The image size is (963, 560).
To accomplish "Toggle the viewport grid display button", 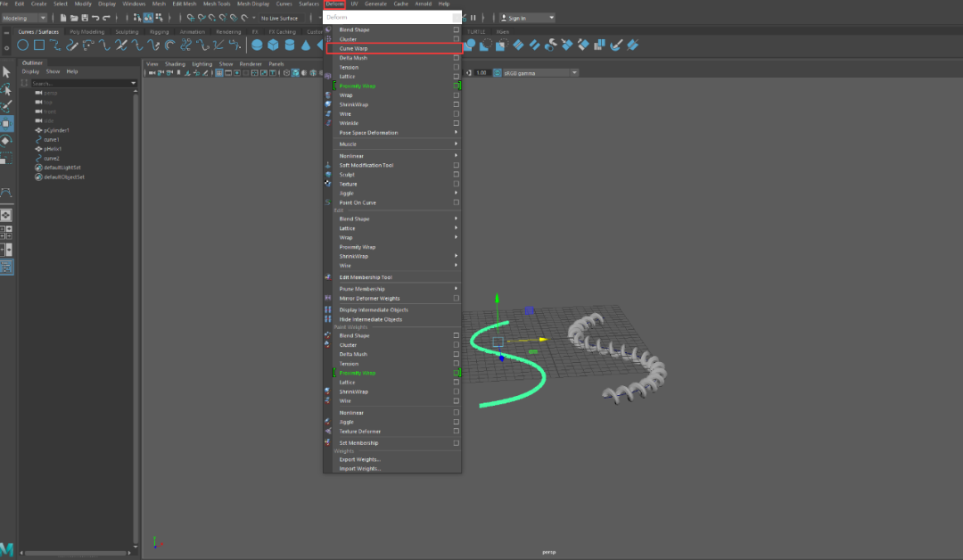I will [x=219, y=73].
